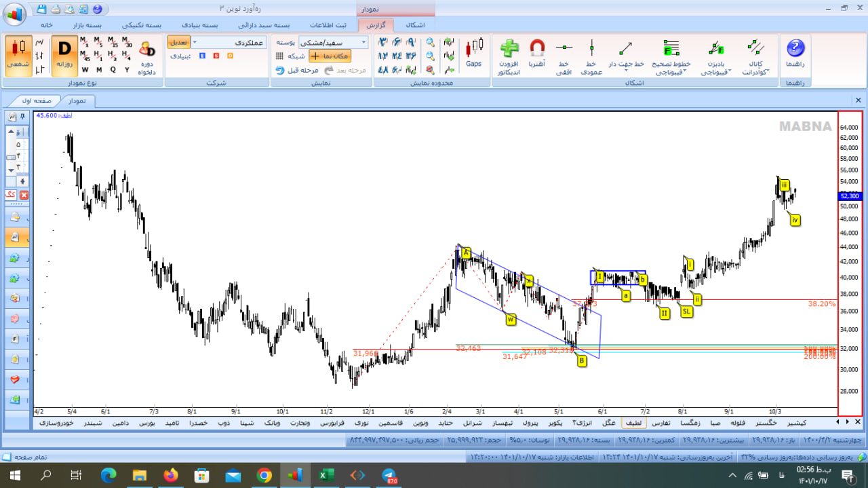Image resolution: width=868 pixels, height=488 pixels.
Task: Toggle the pin on the side panel
Action: pyautogui.click(x=23, y=117)
